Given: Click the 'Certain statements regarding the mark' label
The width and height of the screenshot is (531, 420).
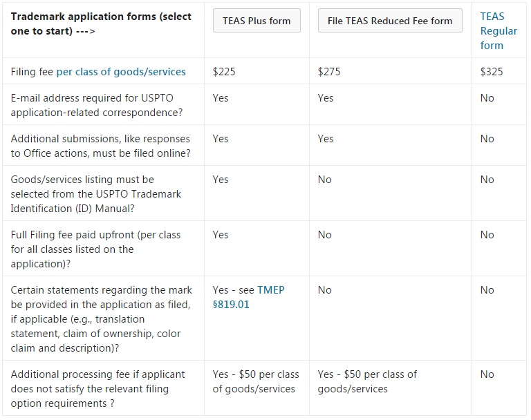Looking at the screenshot, I should [101, 318].
